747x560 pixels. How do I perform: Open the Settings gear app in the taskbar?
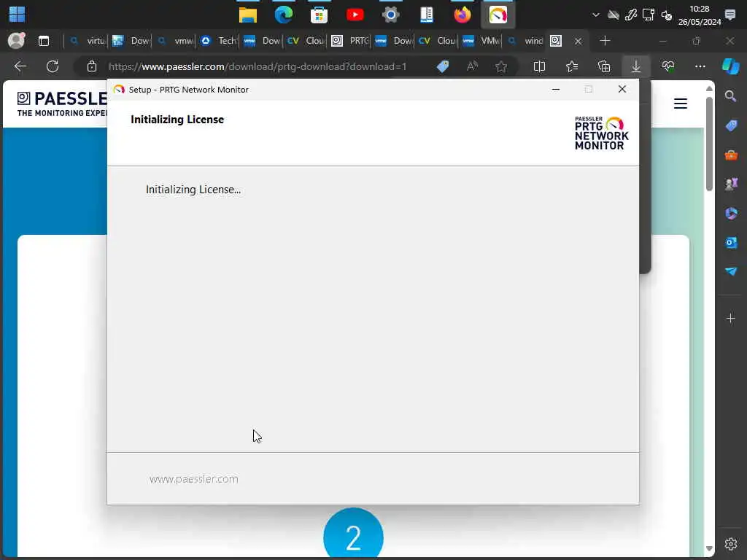click(391, 15)
